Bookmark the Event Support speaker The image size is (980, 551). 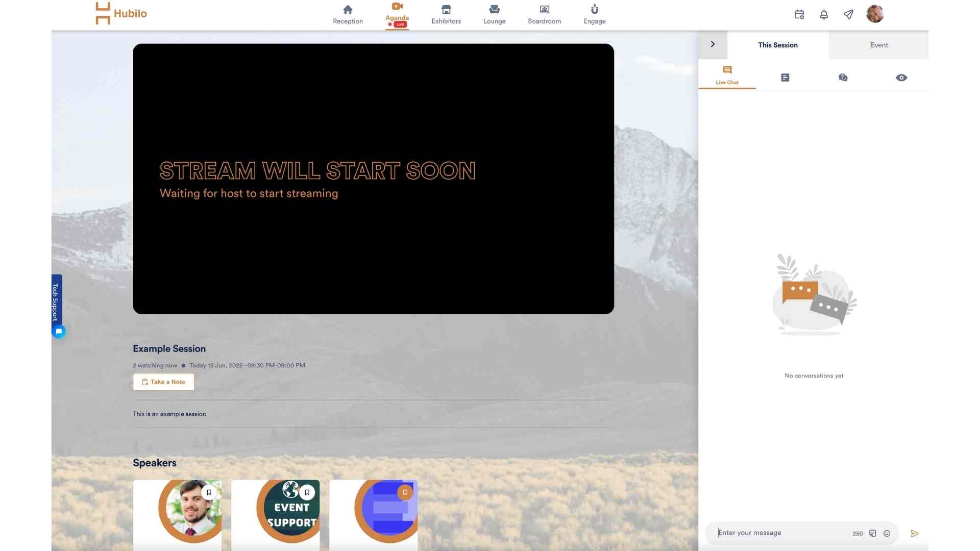click(x=307, y=492)
